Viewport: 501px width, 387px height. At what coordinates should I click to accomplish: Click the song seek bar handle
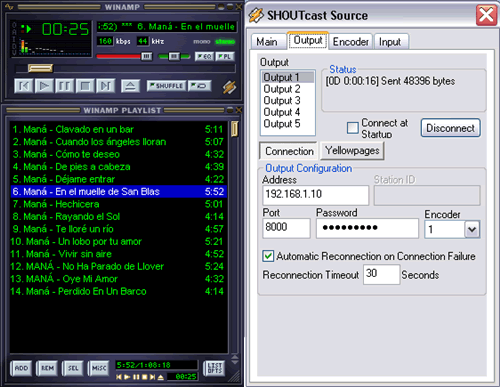click(x=40, y=68)
